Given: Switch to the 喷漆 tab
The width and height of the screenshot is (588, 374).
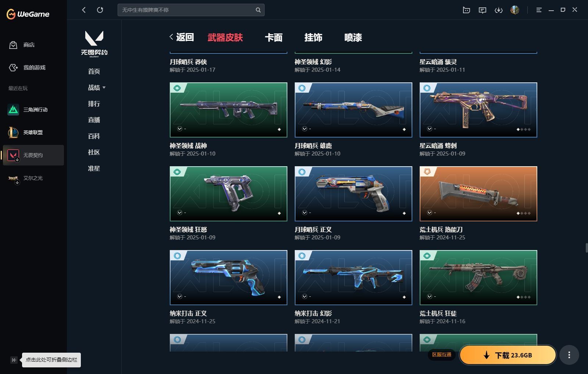Looking at the screenshot, I should point(353,38).
